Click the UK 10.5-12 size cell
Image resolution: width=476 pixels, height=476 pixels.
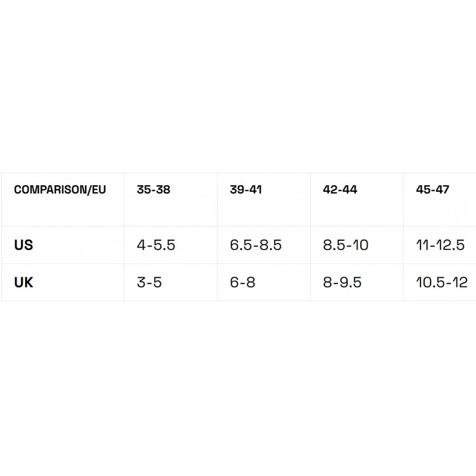[441, 282]
